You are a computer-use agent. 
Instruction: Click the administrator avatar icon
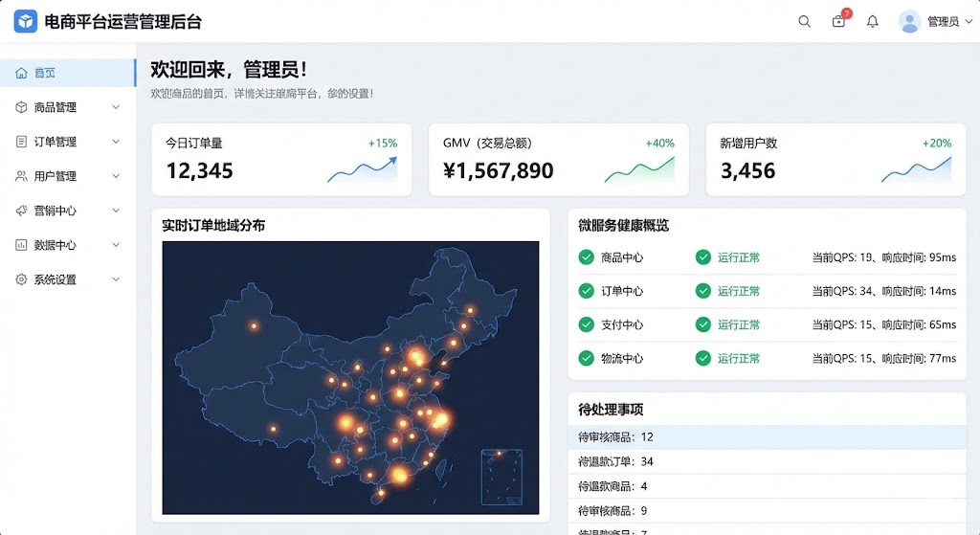click(909, 21)
